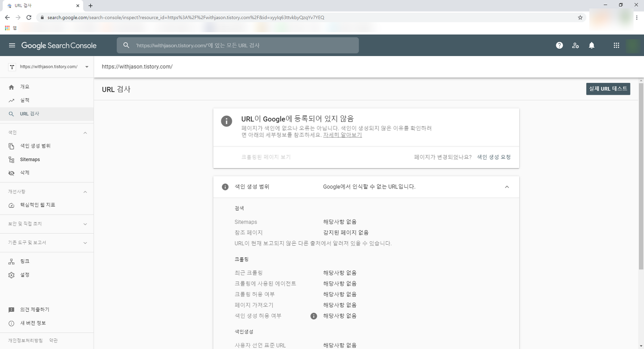Click the network icon beside 링크
Image resolution: width=644 pixels, height=349 pixels.
12,261
